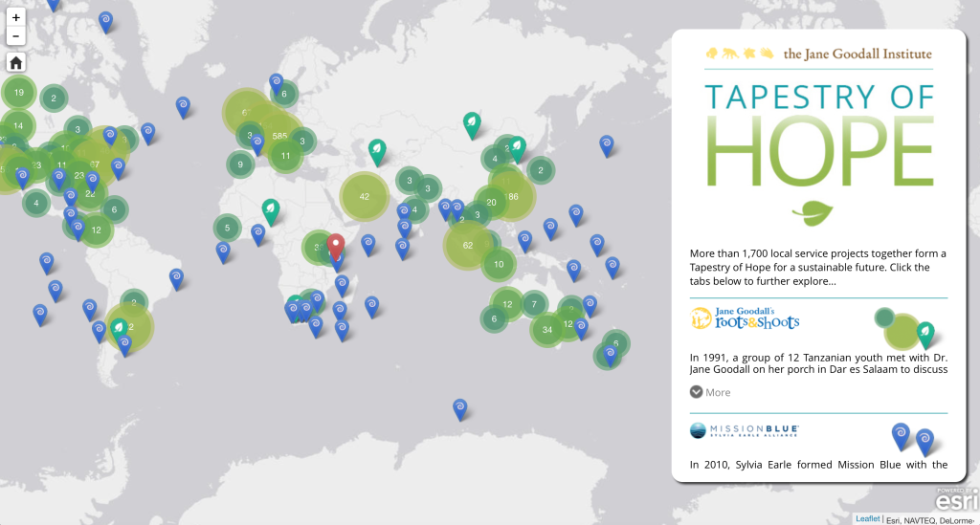
Task: Click the blue pin near Greenland
Action: (105, 22)
